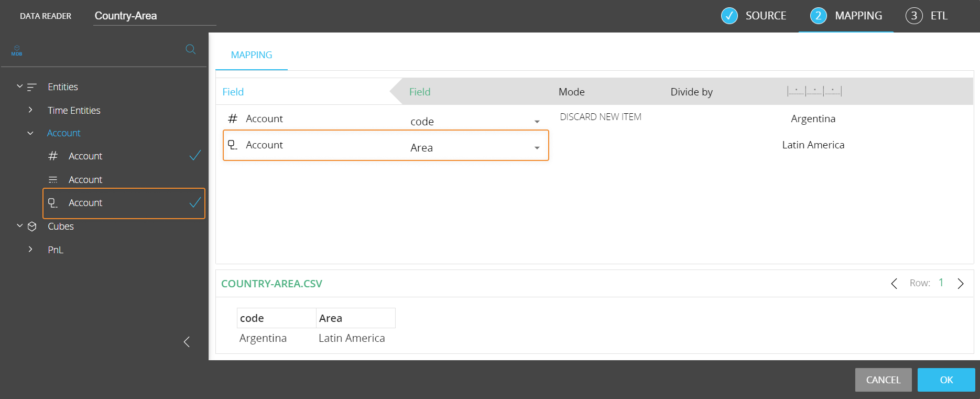
Task: Collapse the Entities section
Action: pos(19,87)
